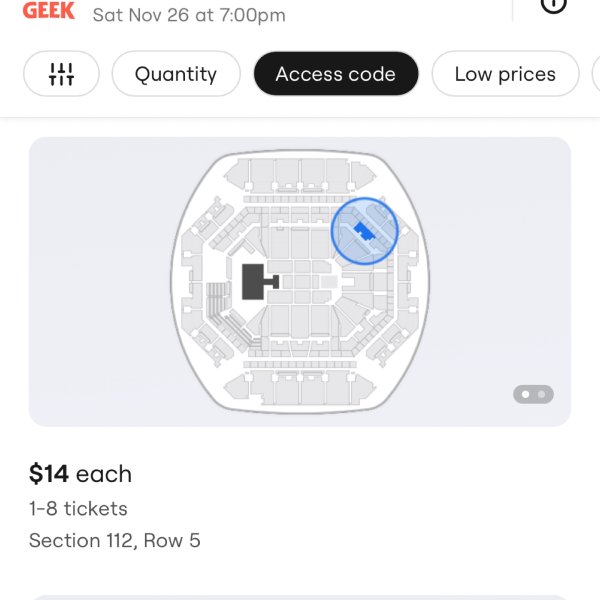The width and height of the screenshot is (600, 600).
Task: Tap the SeatGeek GEEK logo
Action: coord(49,10)
